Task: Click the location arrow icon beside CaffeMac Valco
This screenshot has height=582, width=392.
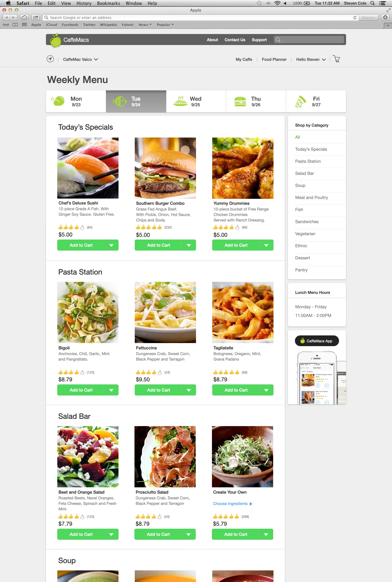Action: pyautogui.click(x=50, y=59)
